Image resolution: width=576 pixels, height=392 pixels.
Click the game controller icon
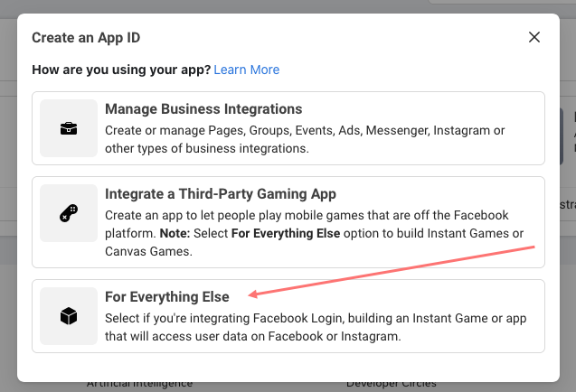69,213
